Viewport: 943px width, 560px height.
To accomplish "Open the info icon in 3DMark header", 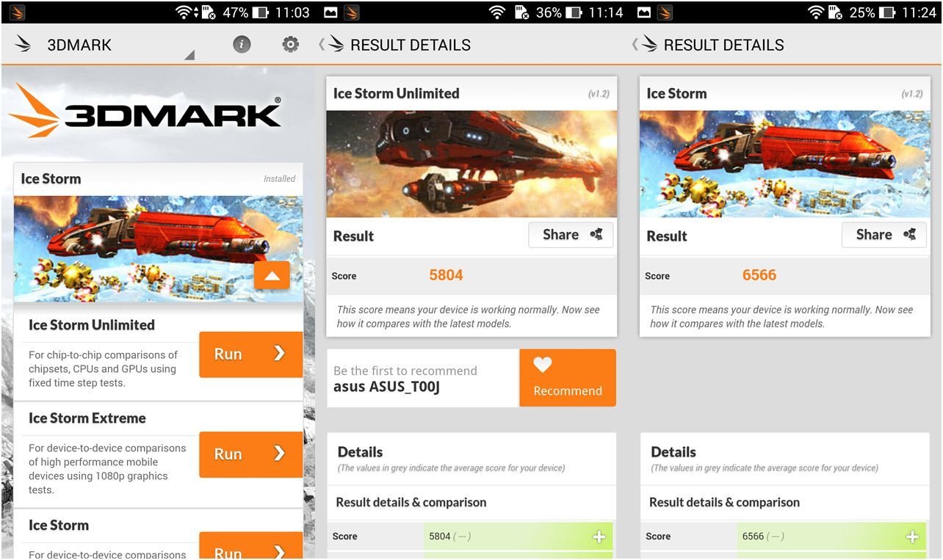I will (242, 45).
